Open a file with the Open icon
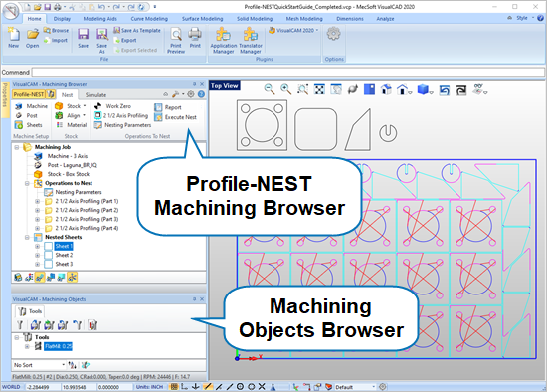The image size is (547, 392). 32,38
